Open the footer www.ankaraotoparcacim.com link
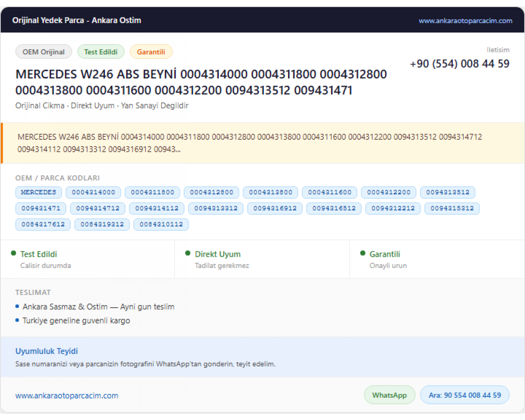The width and height of the screenshot is (525, 420). coord(67,395)
